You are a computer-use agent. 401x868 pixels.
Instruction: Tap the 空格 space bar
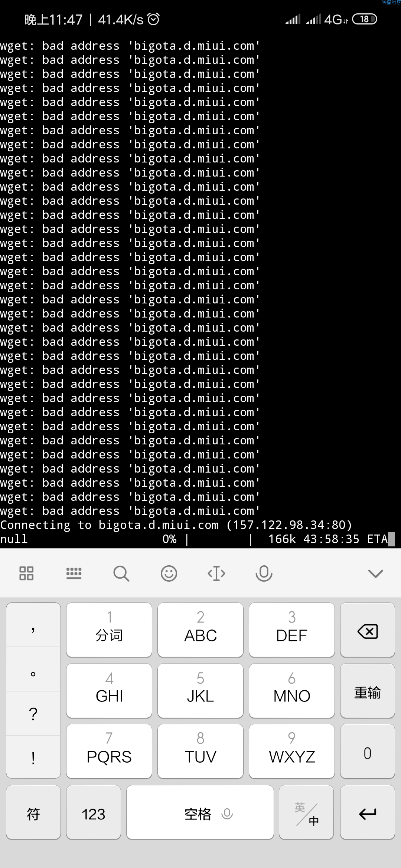coord(200,812)
